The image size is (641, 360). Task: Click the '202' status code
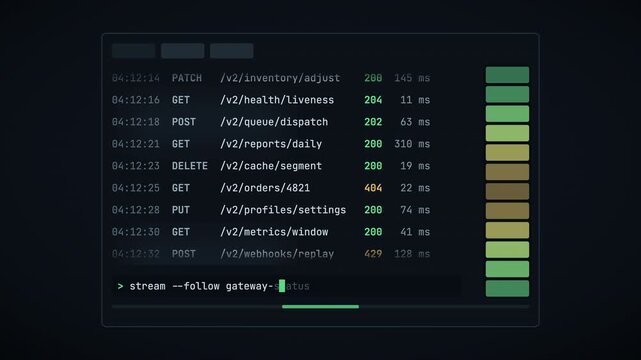tap(373, 122)
